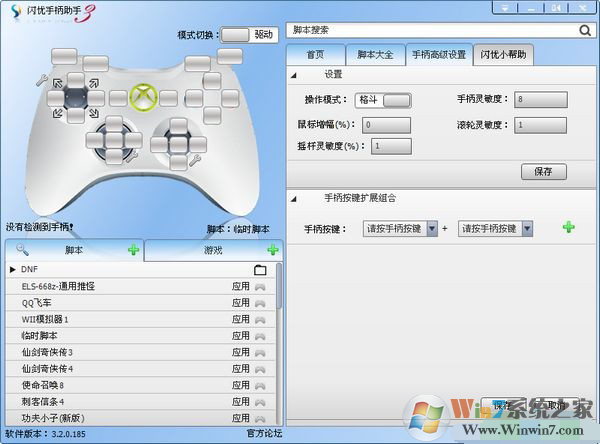
Task: Select the D-pad up-right diagonal arrow
Action: 94,83
